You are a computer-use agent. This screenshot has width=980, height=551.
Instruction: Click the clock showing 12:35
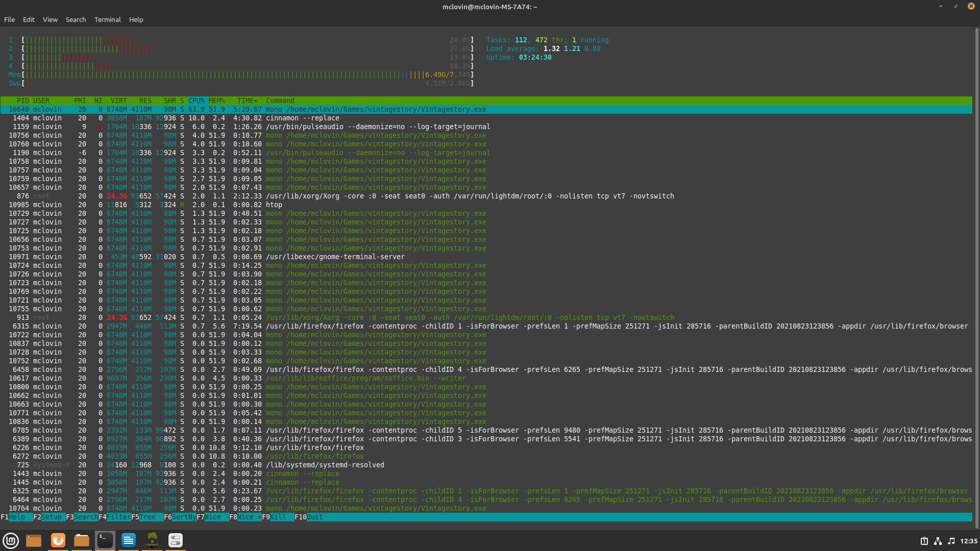coord(968,541)
